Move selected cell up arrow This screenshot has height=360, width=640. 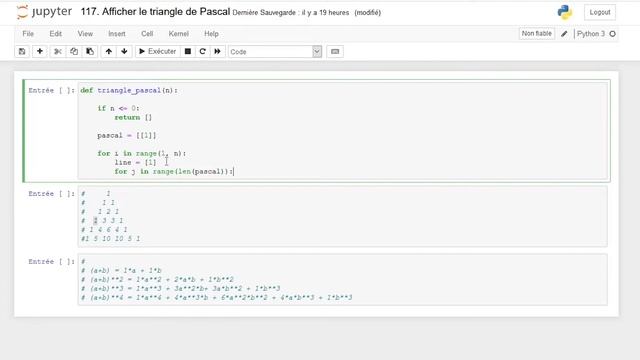pyautogui.click(x=109, y=51)
